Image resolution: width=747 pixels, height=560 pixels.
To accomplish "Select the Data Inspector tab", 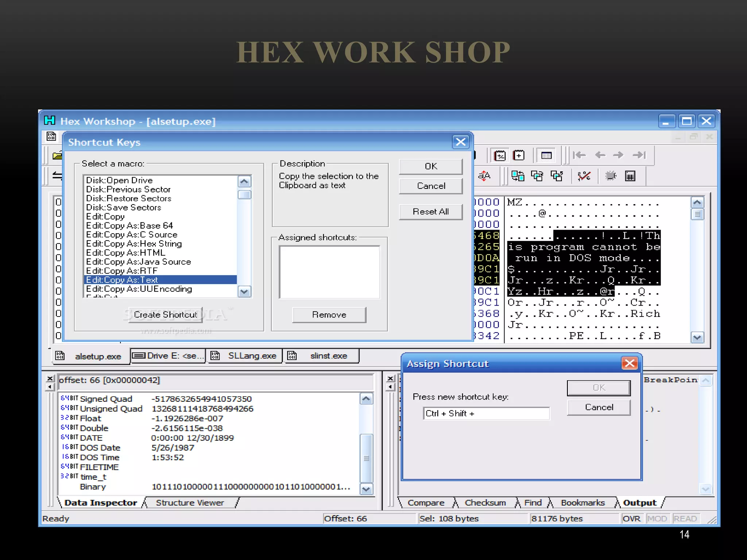I will tap(101, 503).
